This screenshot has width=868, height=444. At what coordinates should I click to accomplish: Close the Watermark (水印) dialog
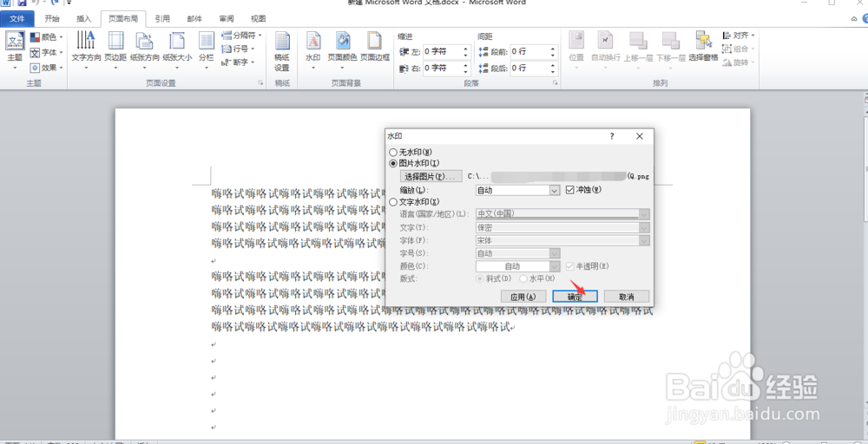[640, 136]
